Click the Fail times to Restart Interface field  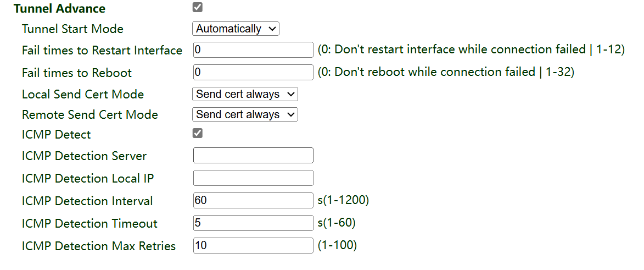[x=253, y=50]
